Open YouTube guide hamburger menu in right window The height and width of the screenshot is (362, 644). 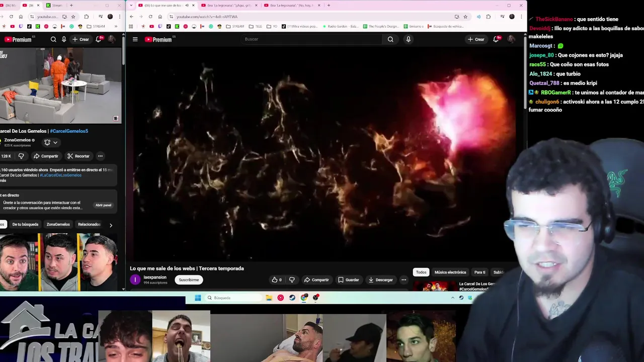(x=135, y=39)
